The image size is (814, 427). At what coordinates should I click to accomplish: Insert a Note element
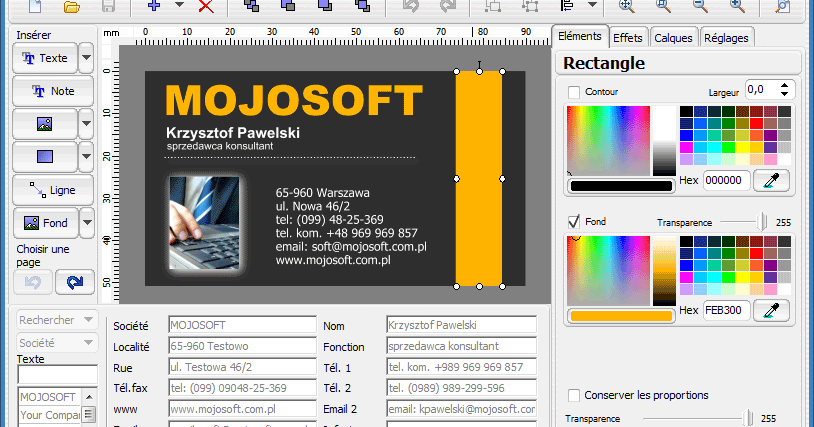pos(53,91)
